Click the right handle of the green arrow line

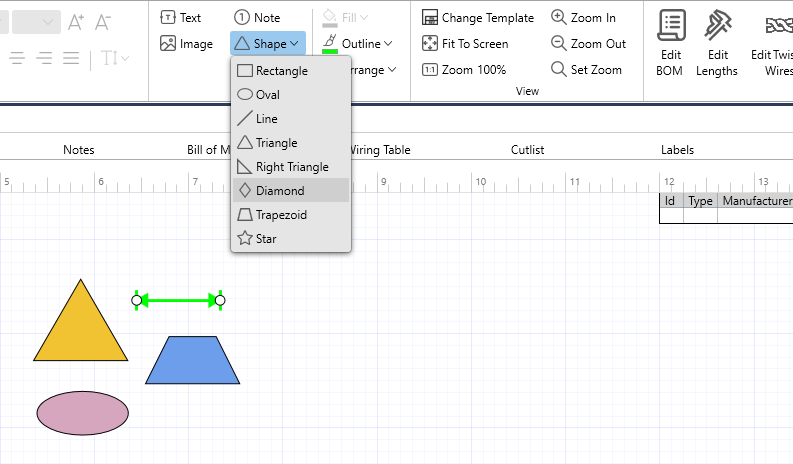point(220,301)
